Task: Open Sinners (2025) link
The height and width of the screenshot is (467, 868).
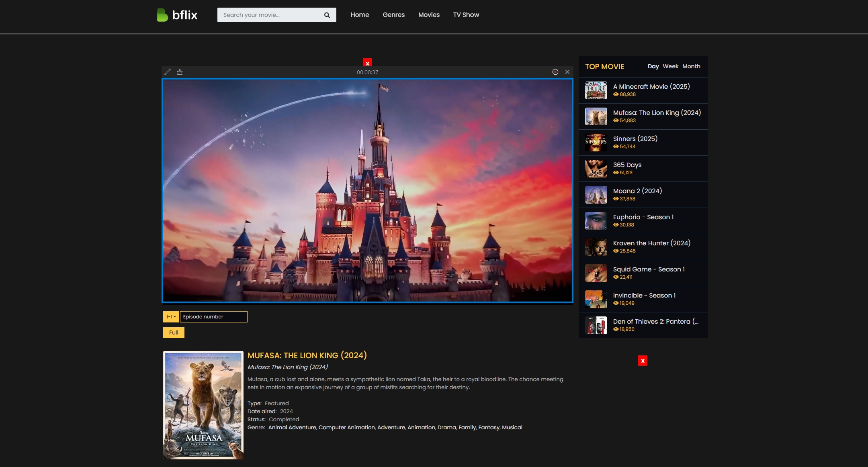Action: [635, 139]
